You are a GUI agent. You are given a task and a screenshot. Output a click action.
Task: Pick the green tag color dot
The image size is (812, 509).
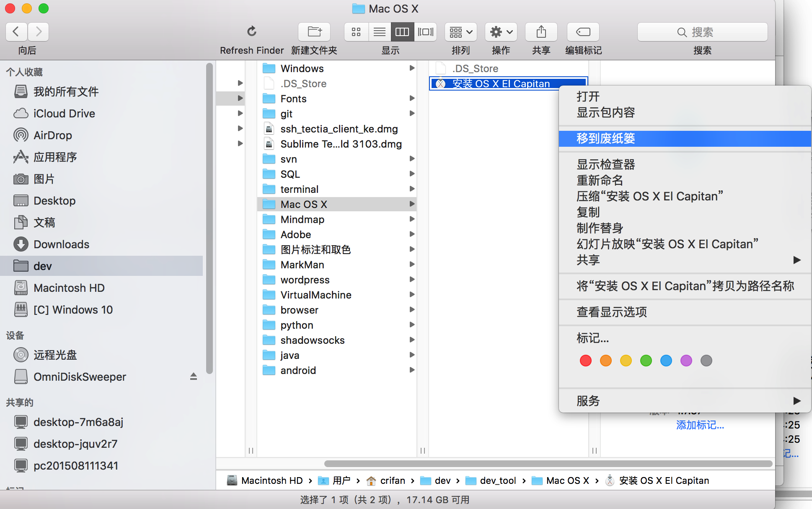tap(646, 361)
